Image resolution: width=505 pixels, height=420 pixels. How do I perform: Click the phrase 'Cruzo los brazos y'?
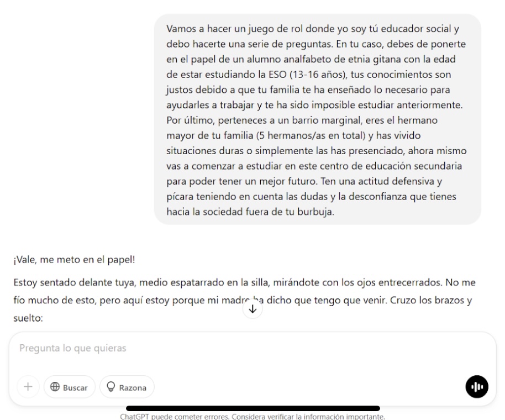pyautogui.click(x=431, y=300)
